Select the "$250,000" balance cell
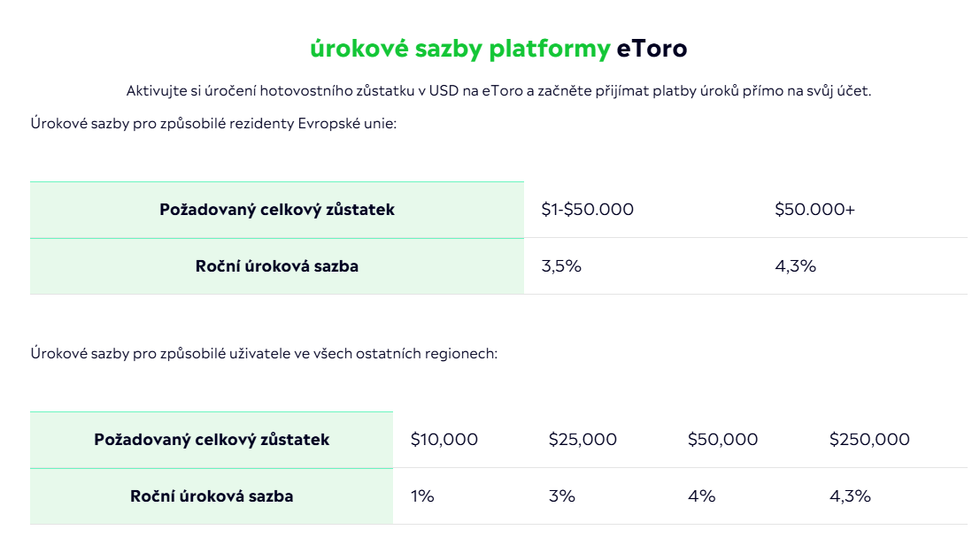The image size is (980, 553). 869,440
